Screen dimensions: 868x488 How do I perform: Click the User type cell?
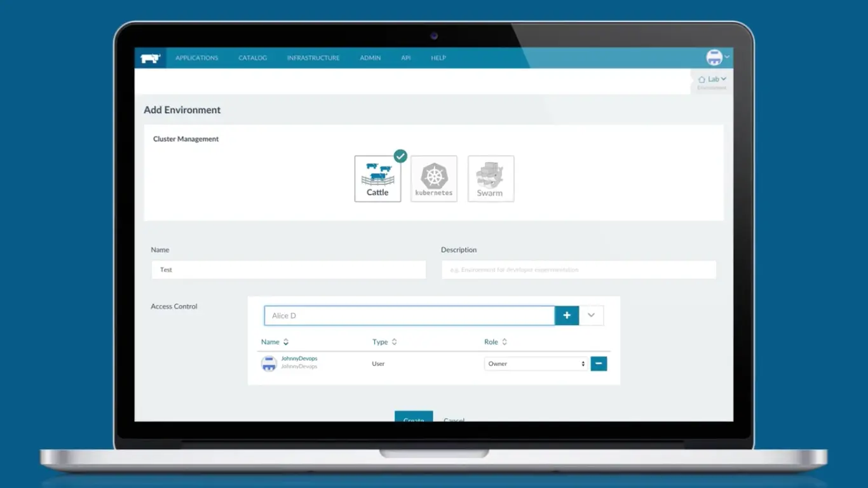[x=378, y=364]
